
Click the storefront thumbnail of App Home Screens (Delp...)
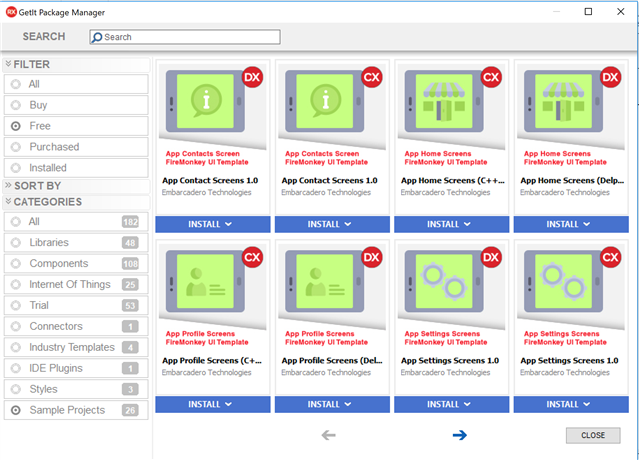[x=564, y=101]
